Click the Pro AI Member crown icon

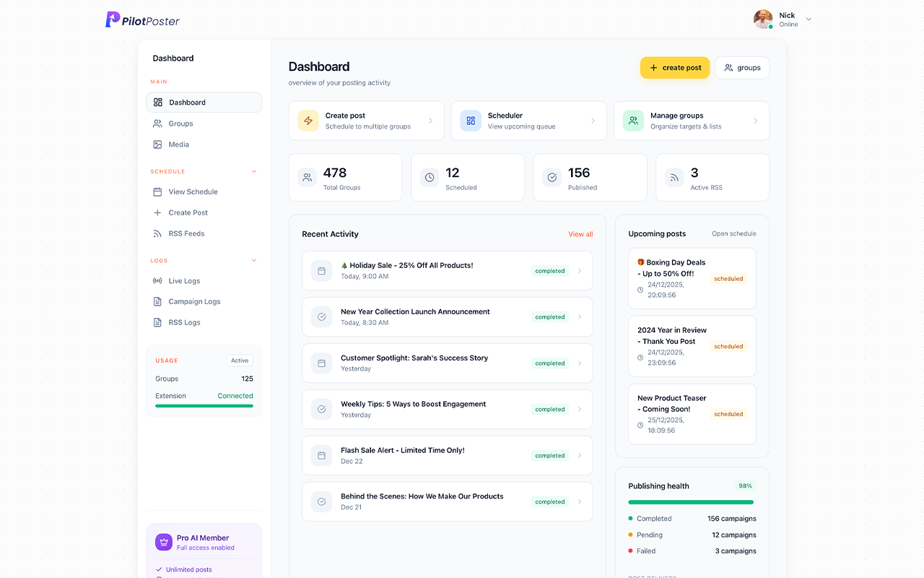[x=164, y=542]
